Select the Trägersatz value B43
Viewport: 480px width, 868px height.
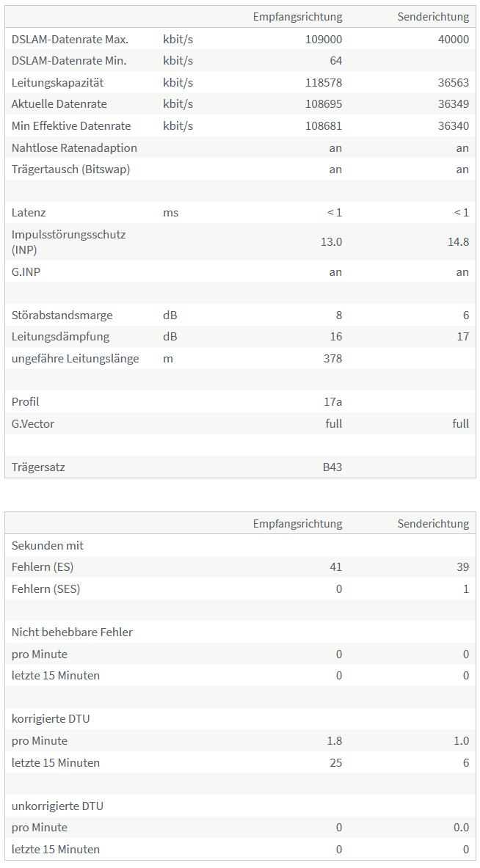pos(332,467)
